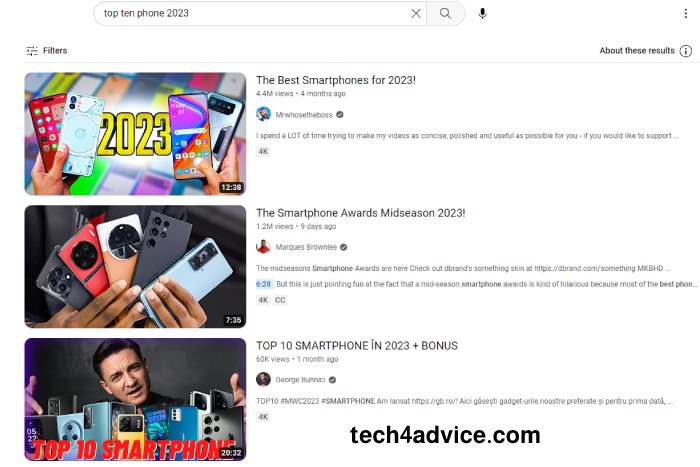
Task: Clear the search box with X icon
Action: click(416, 13)
